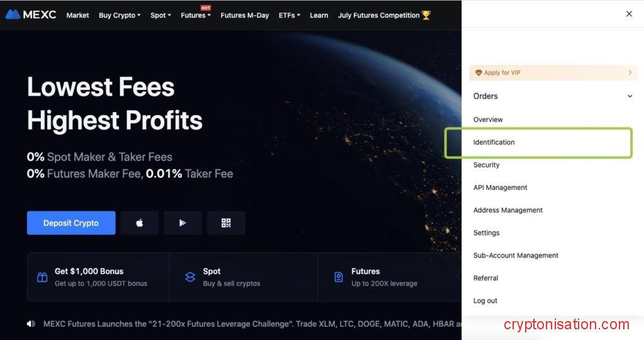Click the Deposit Crypto button
Viewport: 644px width, 340px height.
click(x=71, y=223)
